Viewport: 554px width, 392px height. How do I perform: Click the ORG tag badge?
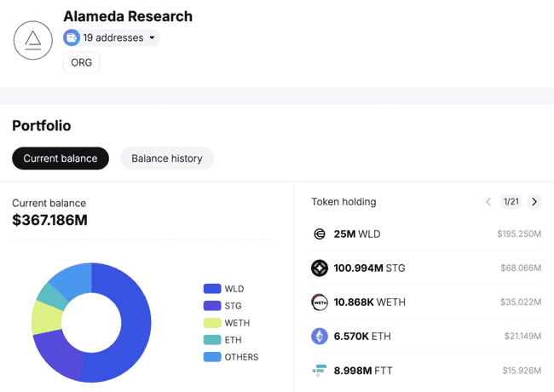(x=82, y=62)
